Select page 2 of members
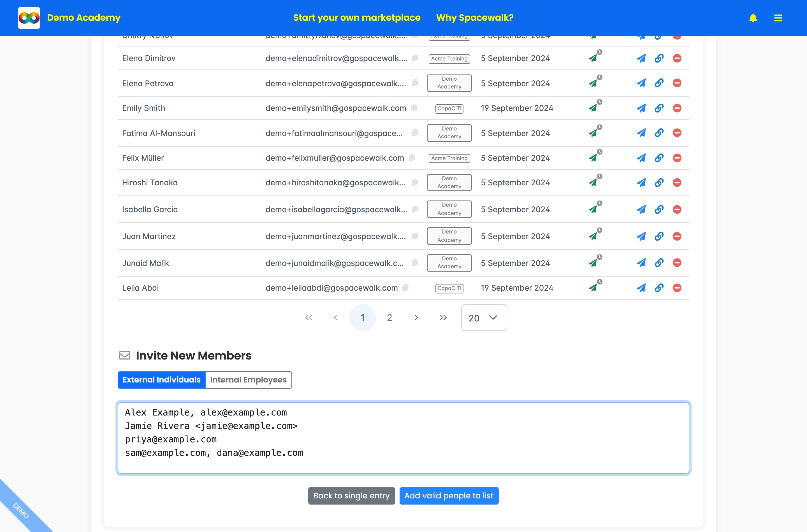 click(x=389, y=318)
